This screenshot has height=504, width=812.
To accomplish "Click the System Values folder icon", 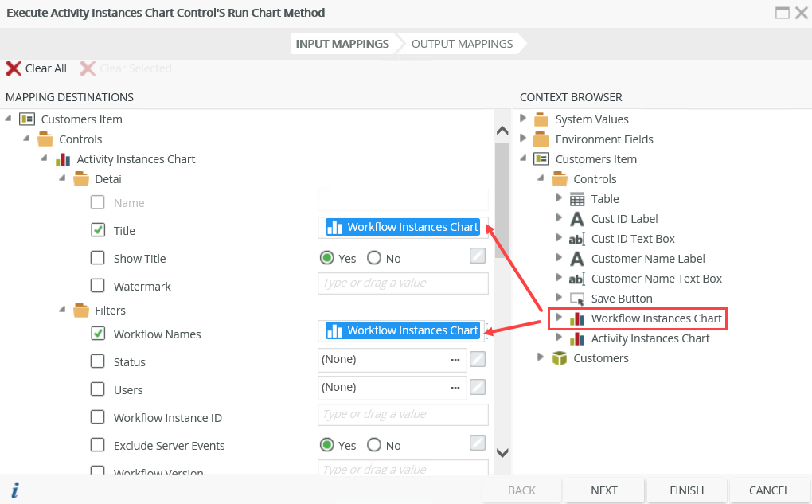I will 541,119.
